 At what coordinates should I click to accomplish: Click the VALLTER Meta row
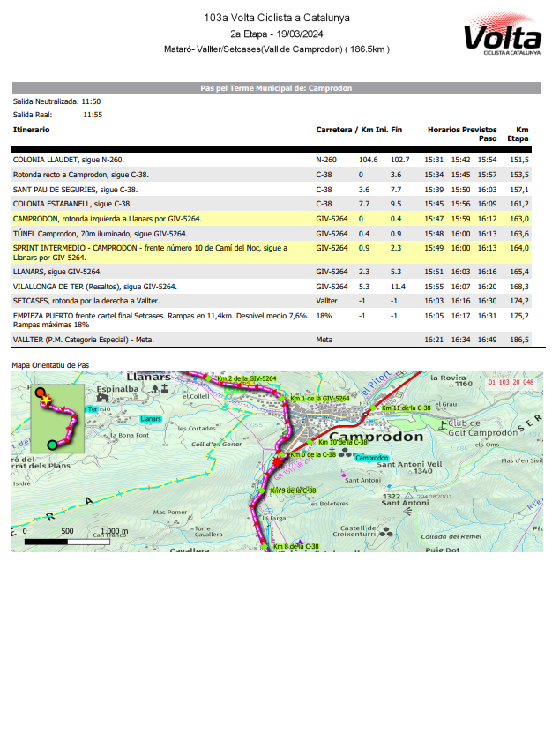271,340
